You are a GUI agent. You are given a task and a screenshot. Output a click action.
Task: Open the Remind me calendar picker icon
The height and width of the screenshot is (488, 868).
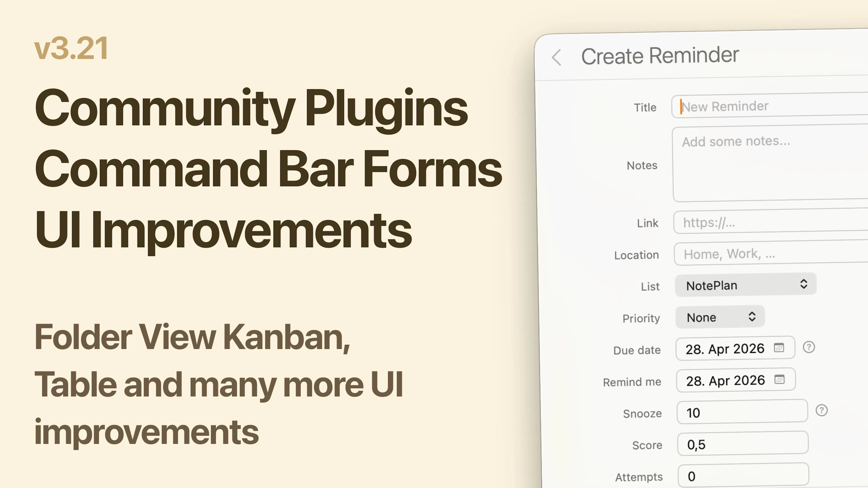(x=779, y=380)
